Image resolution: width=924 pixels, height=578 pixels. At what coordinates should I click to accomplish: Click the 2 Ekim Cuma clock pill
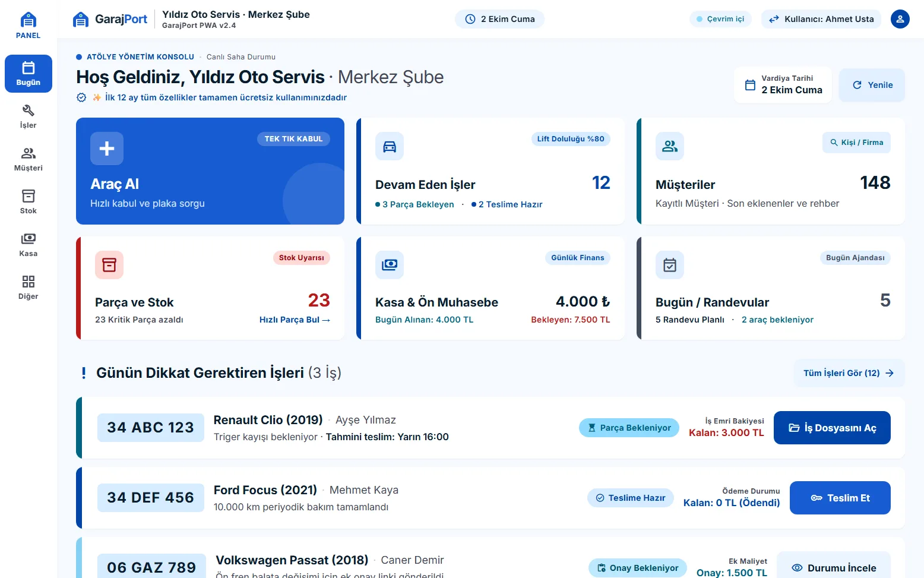point(499,19)
